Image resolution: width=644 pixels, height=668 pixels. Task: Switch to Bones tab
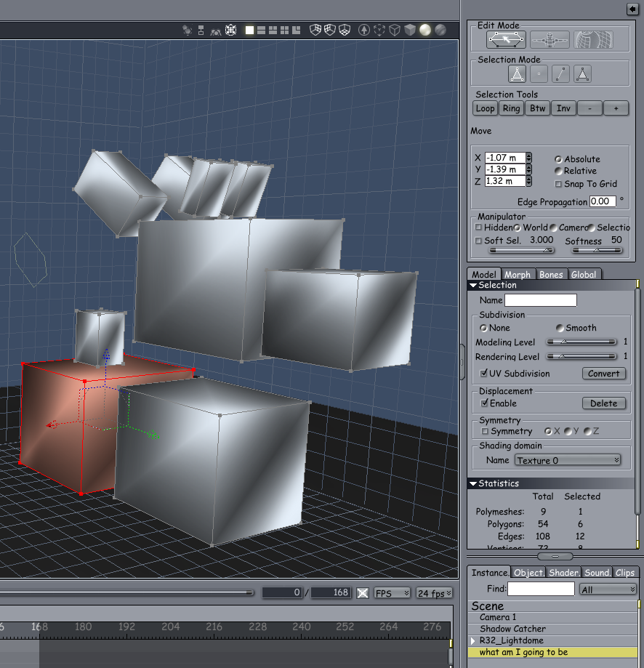tap(551, 274)
